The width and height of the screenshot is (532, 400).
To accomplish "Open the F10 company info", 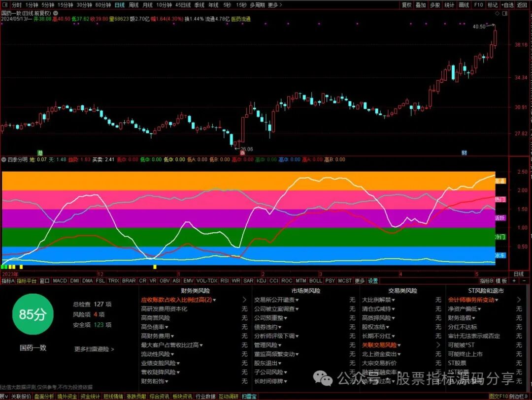I will click(x=478, y=5).
